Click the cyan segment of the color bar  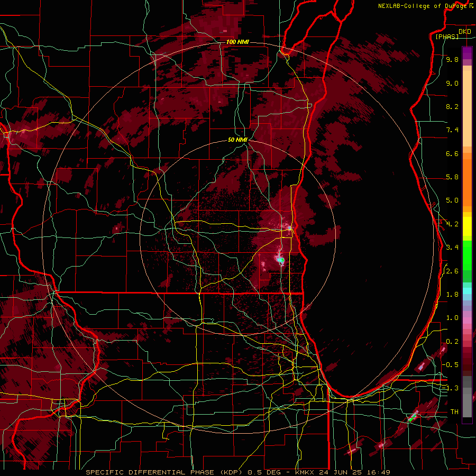467,291
